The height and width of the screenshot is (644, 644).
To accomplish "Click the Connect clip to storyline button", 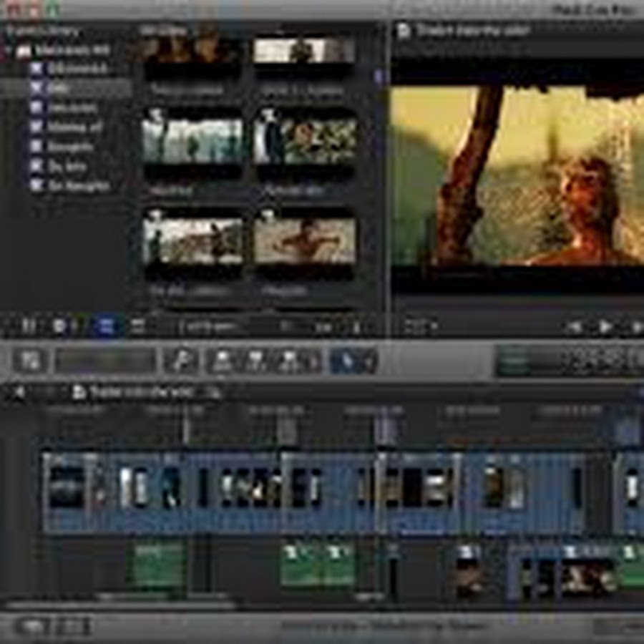I will click(x=222, y=361).
